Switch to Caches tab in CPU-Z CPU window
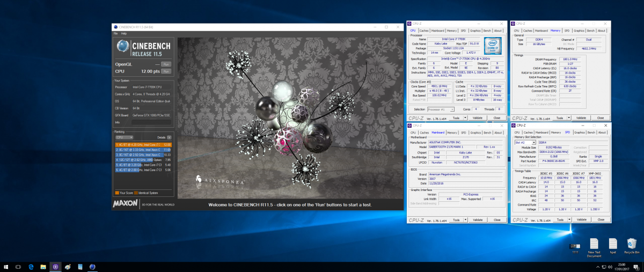The width and height of the screenshot is (644, 272). click(x=425, y=31)
